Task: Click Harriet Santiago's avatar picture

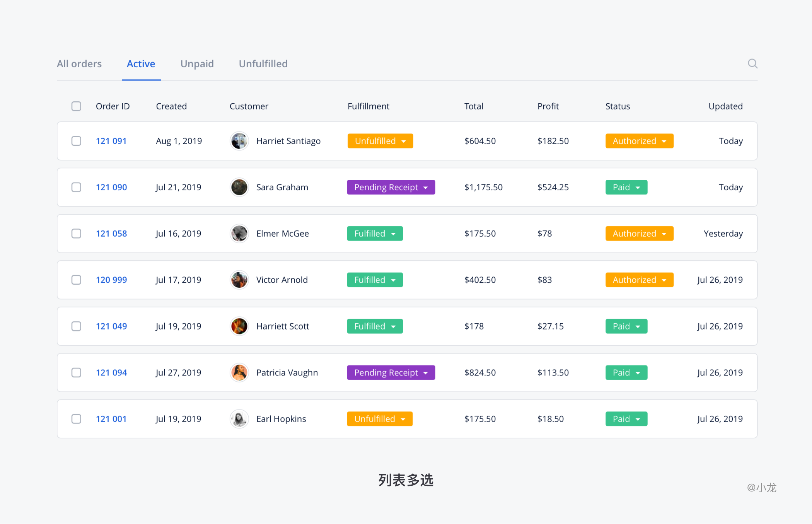Action: coord(239,141)
